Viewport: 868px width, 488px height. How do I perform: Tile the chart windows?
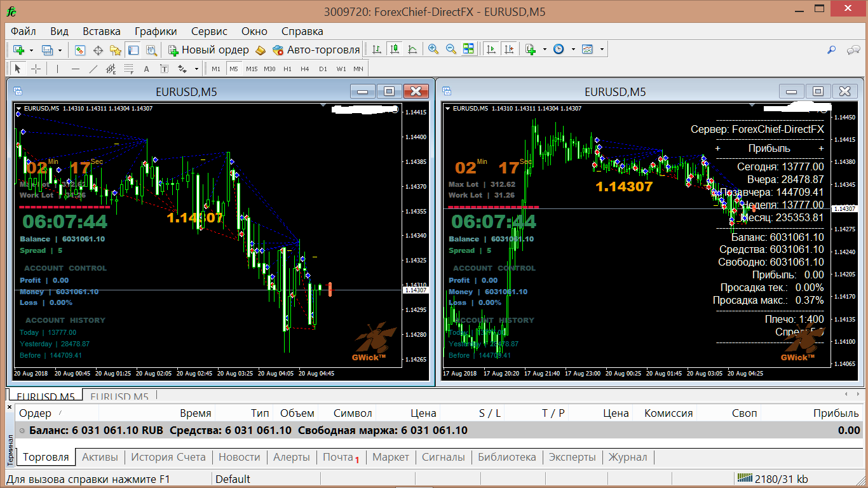469,50
